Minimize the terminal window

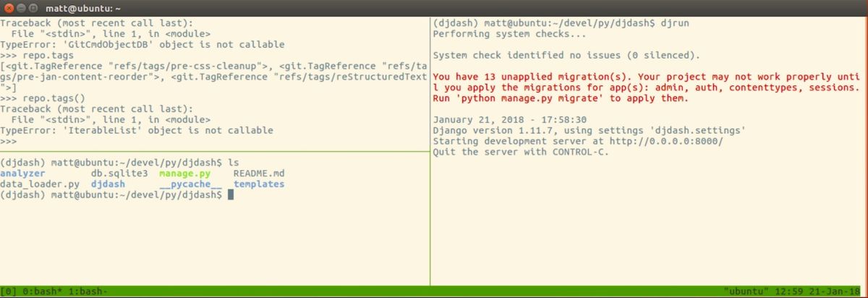[21, 8]
